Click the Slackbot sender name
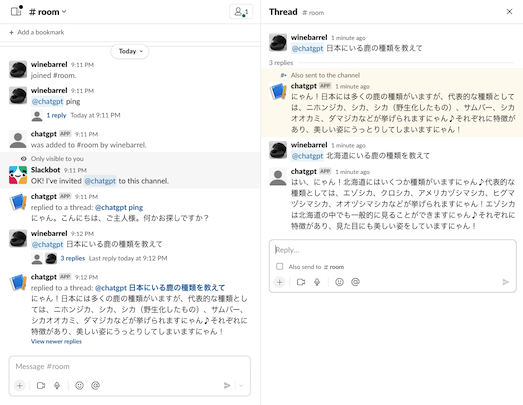523x405 pixels. (x=45, y=170)
